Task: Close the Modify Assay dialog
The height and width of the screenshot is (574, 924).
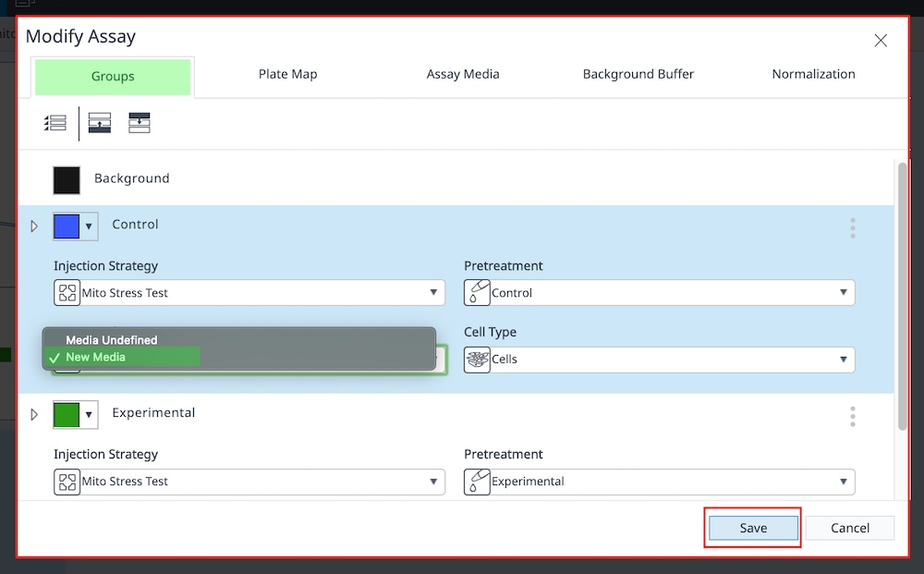Action: point(881,40)
